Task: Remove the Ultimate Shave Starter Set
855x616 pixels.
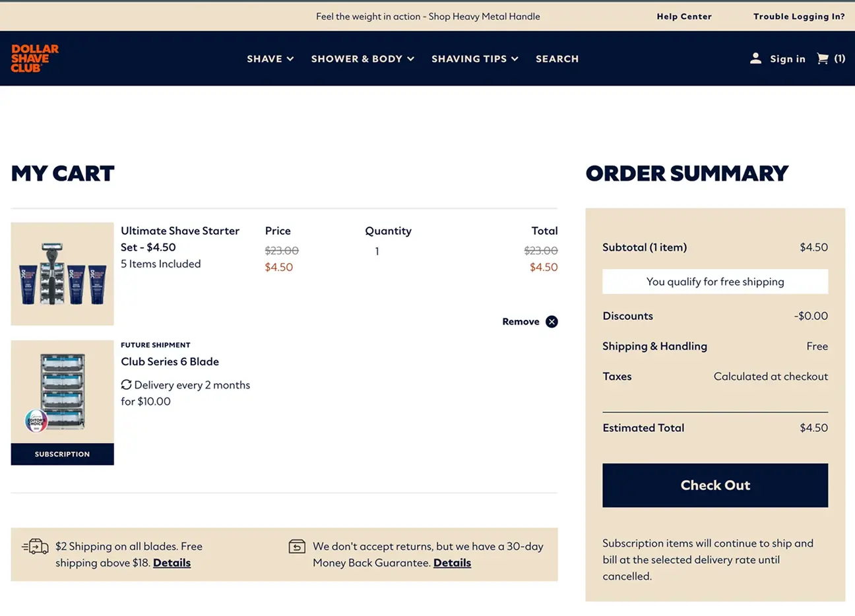Action: (x=530, y=322)
